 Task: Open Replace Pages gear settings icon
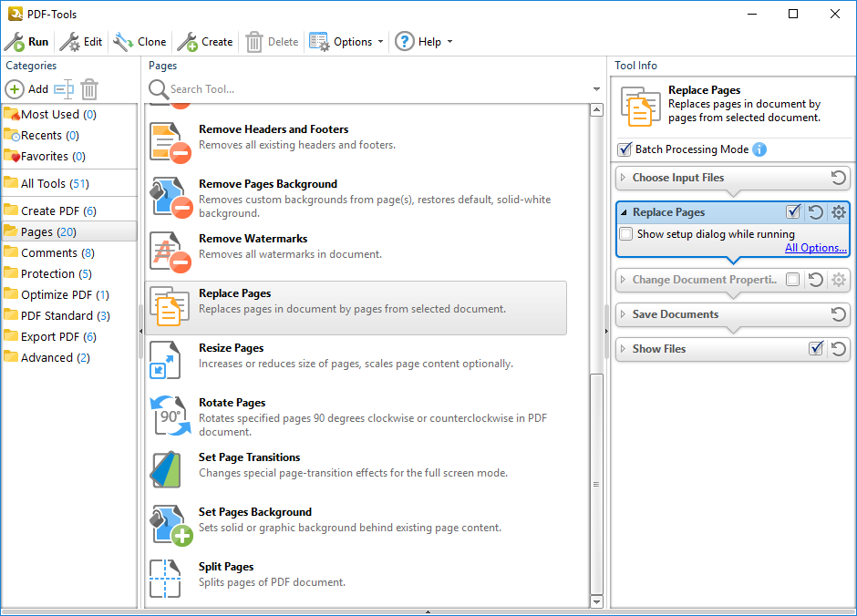coord(839,212)
